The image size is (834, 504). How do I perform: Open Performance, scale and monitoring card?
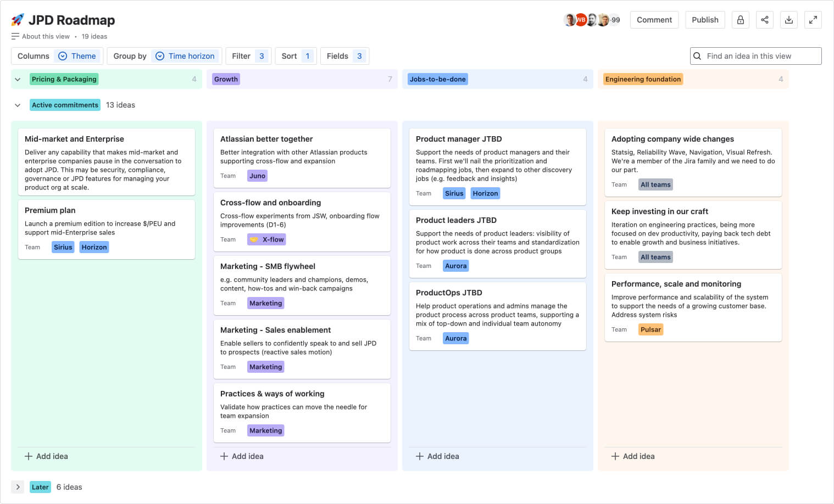pos(693,307)
